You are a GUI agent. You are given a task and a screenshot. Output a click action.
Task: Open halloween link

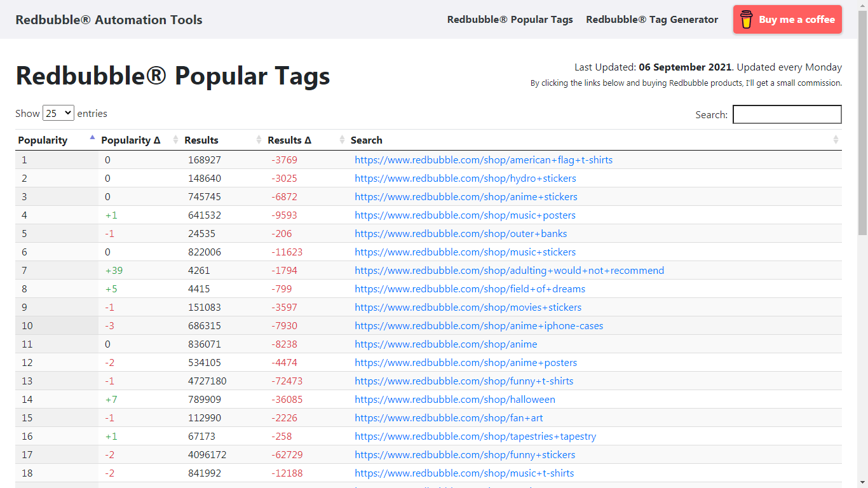(x=455, y=400)
